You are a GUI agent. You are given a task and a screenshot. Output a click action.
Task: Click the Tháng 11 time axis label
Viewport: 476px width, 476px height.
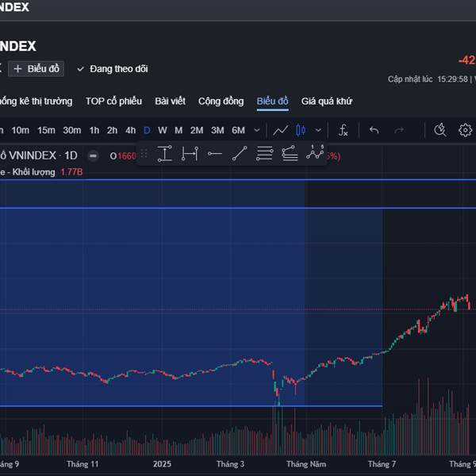pos(83,464)
